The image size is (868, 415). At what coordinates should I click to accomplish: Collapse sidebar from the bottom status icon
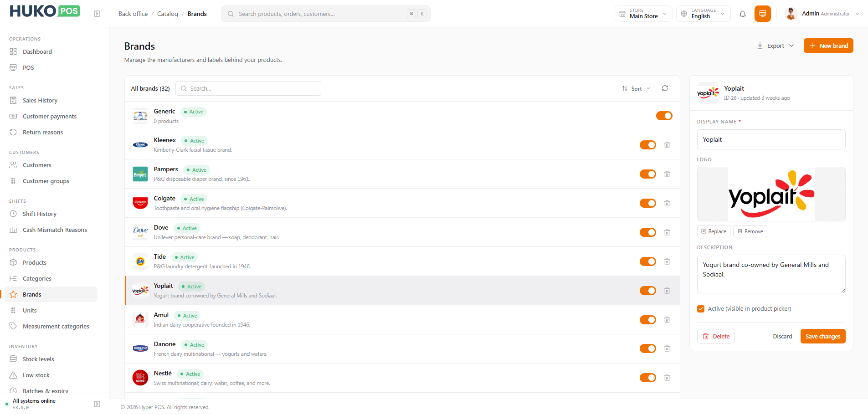coord(97,404)
